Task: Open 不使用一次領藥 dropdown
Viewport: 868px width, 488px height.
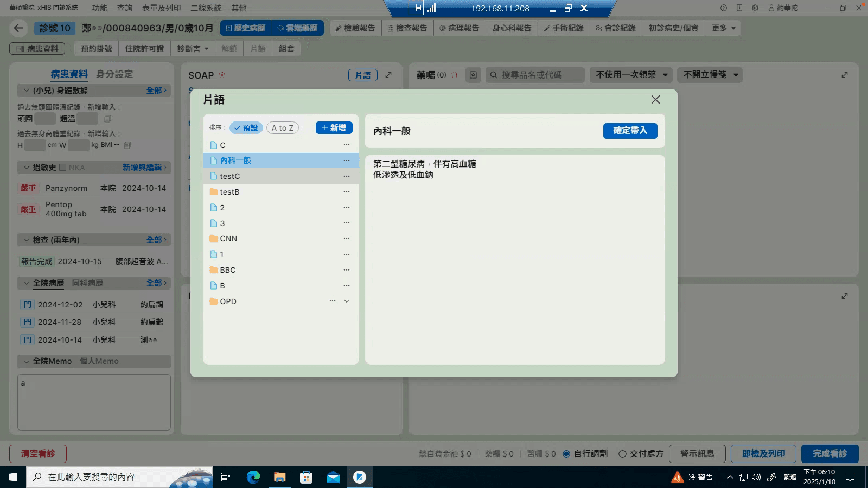Action: (x=631, y=75)
